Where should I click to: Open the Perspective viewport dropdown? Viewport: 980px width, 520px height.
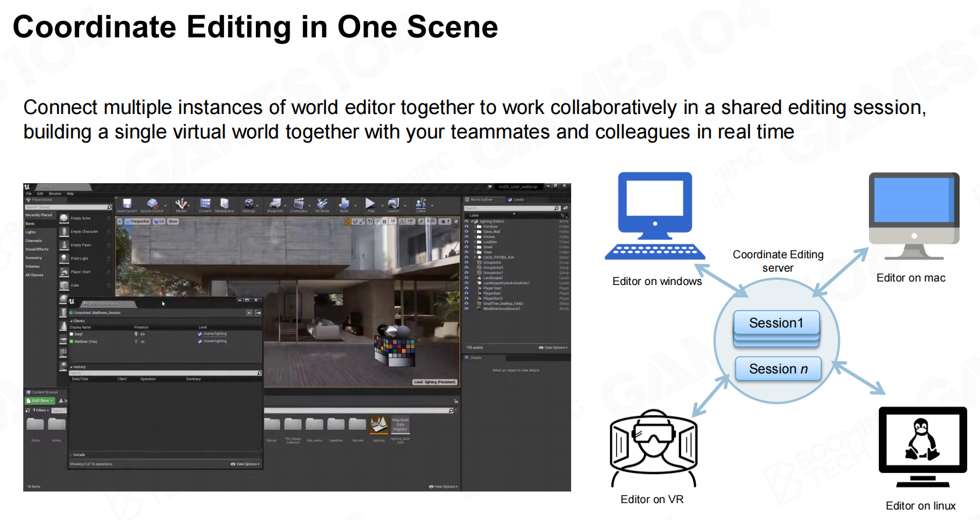point(137,222)
